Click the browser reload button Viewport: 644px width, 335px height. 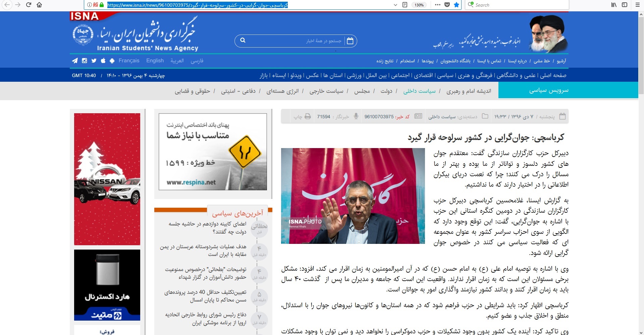coord(29,5)
